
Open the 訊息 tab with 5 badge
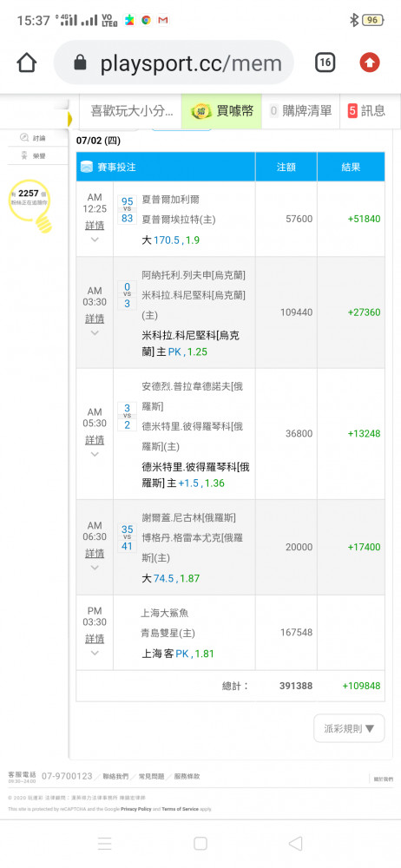coord(366,111)
